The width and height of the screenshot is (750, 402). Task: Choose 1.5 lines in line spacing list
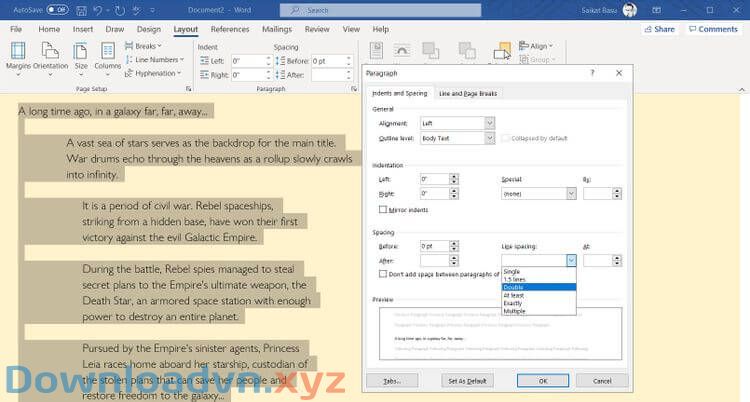[x=539, y=279]
